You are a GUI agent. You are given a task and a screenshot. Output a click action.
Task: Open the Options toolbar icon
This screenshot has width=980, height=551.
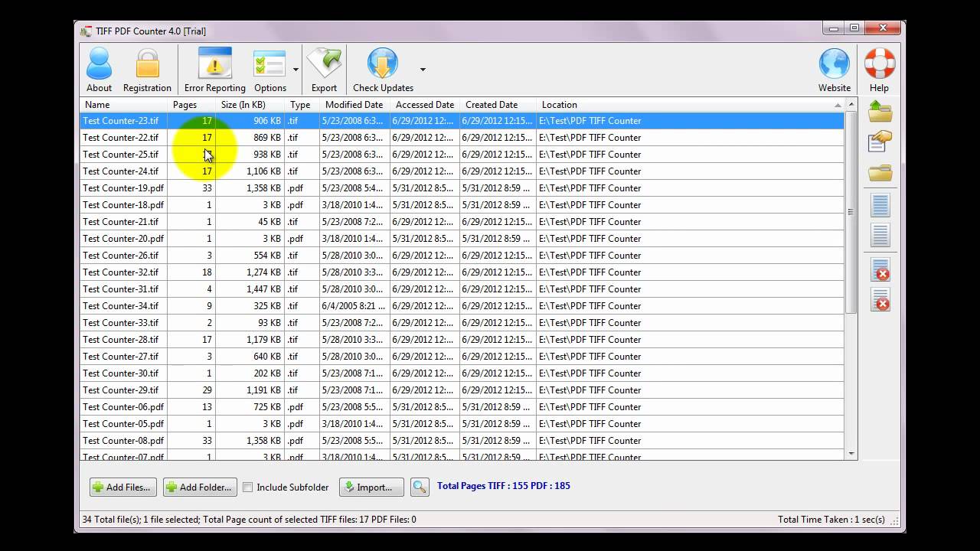coord(269,70)
